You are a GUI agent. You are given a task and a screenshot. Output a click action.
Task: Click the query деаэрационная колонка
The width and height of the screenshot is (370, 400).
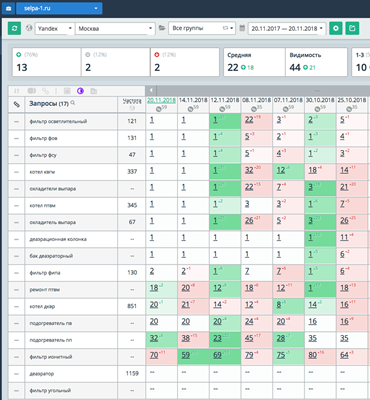[x=58, y=239]
